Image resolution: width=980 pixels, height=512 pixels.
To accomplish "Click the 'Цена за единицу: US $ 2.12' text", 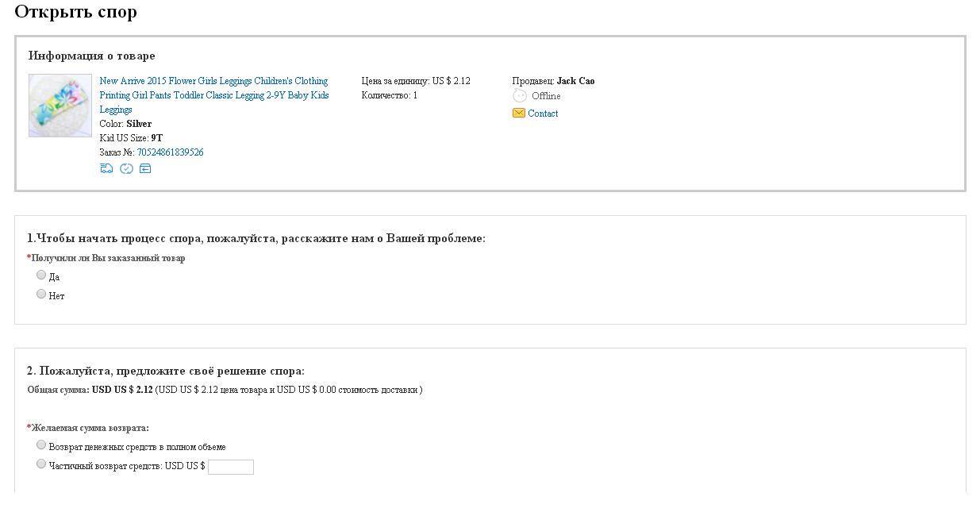I will 416,81.
